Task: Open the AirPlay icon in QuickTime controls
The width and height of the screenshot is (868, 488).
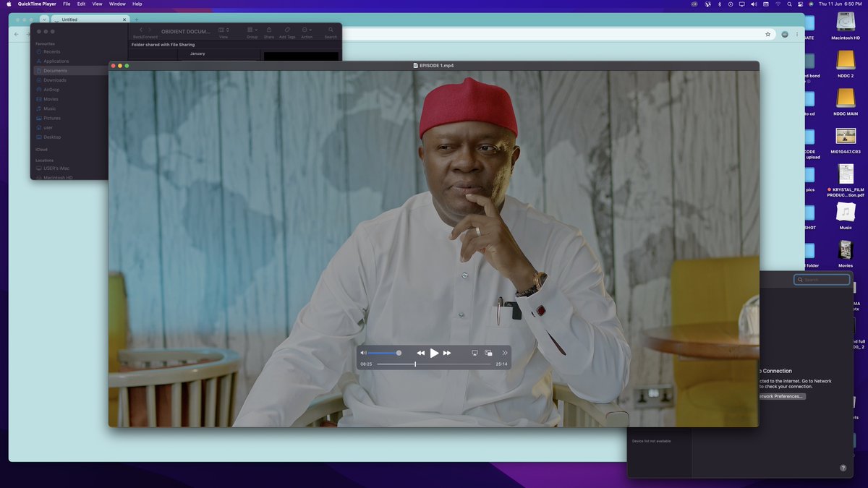Action: coord(475,353)
